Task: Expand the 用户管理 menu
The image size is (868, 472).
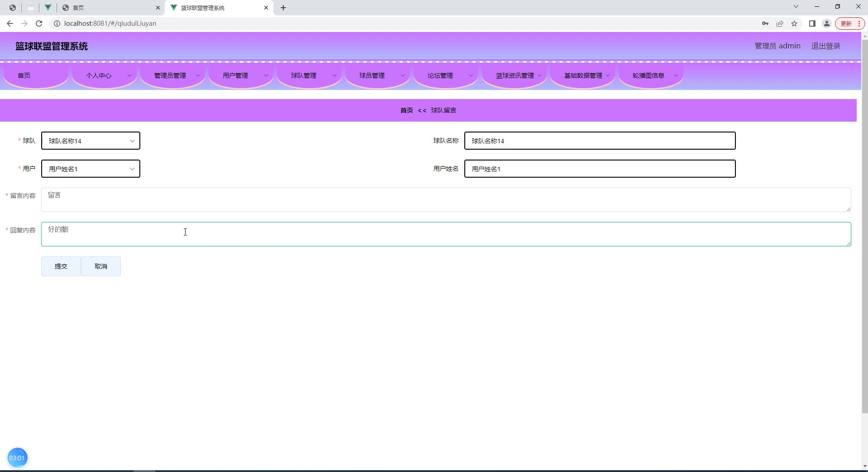Action: click(241, 76)
